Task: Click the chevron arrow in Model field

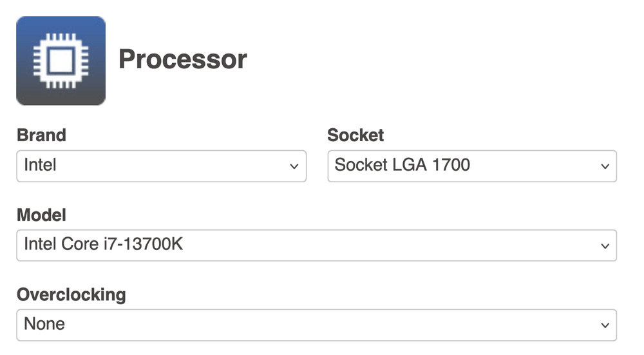Action: click(x=605, y=246)
